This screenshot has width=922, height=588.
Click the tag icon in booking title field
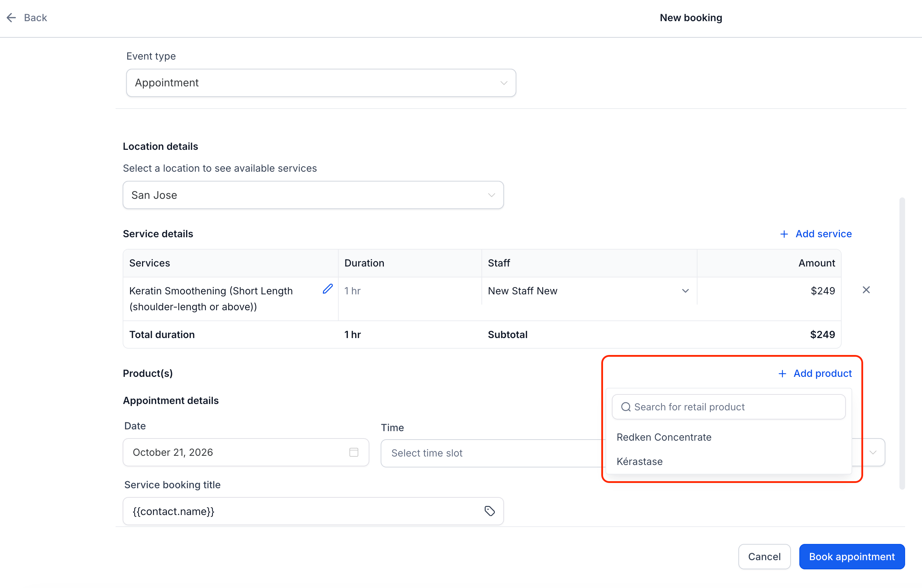(x=490, y=511)
